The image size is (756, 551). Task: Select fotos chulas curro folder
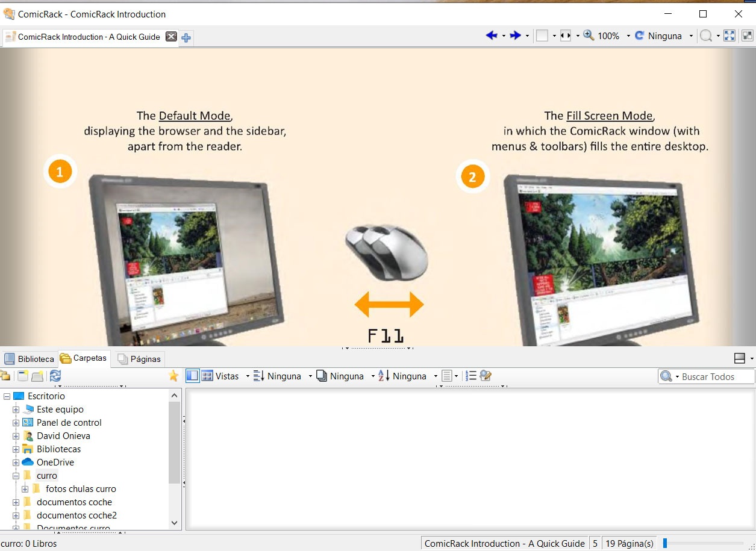(81, 489)
